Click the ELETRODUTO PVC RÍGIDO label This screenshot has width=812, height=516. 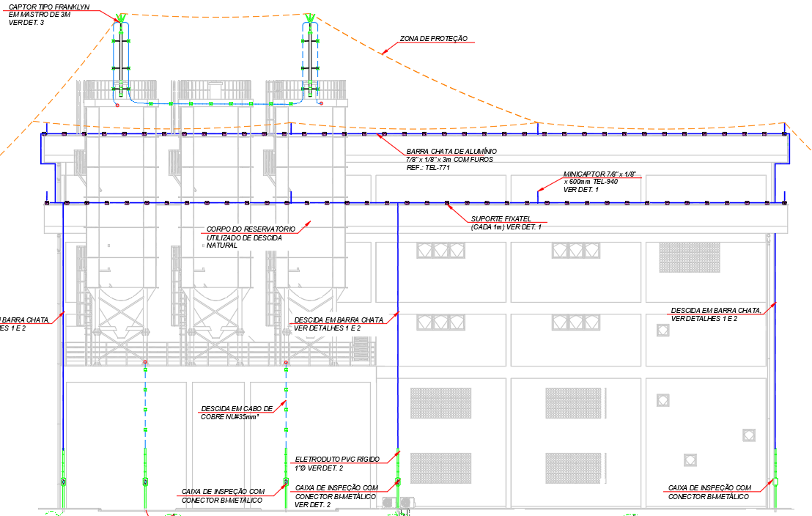pos(337,459)
